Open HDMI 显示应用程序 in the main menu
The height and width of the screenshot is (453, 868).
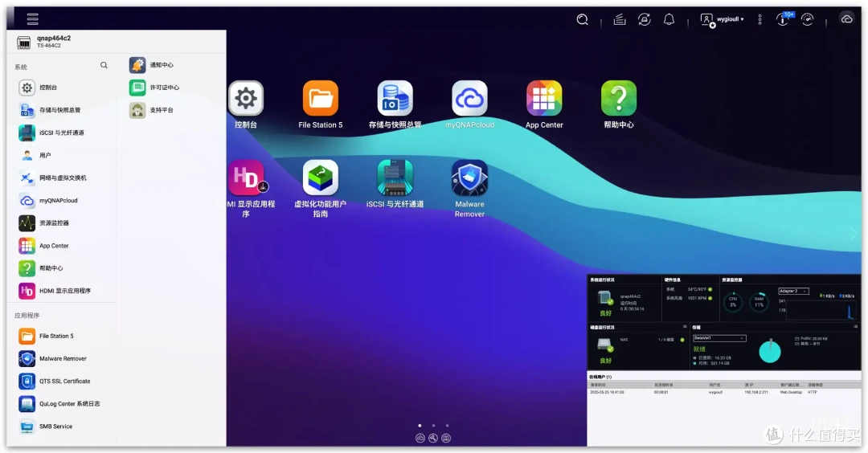pyautogui.click(x=55, y=291)
